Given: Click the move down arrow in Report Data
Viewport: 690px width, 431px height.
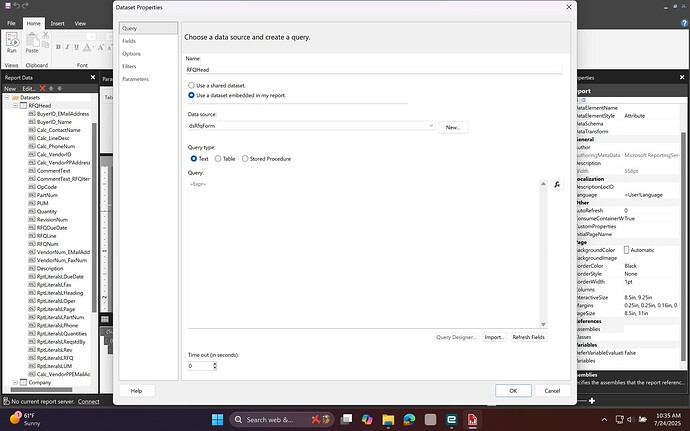Looking at the screenshot, I should [59, 88].
